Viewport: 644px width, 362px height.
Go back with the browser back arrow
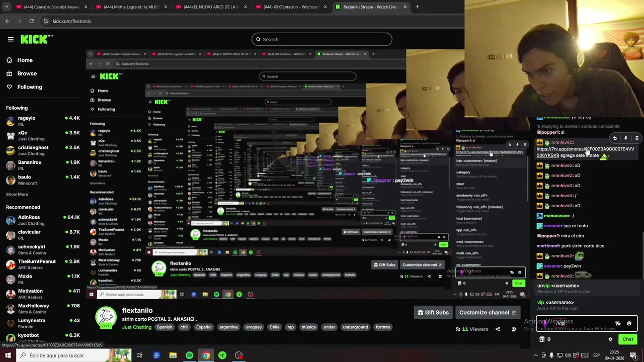pyautogui.click(x=7, y=21)
